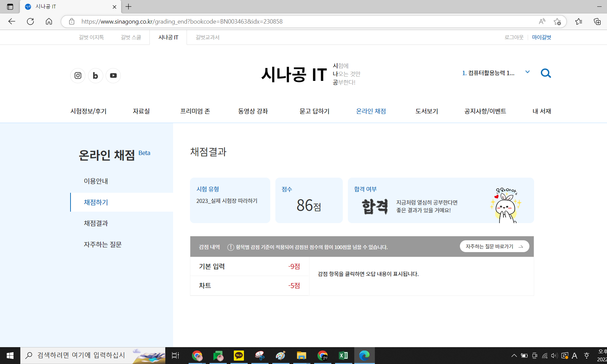The width and height of the screenshot is (607, 364).
Task: Click the blue search magnifier icon
Action: [546, 73]
